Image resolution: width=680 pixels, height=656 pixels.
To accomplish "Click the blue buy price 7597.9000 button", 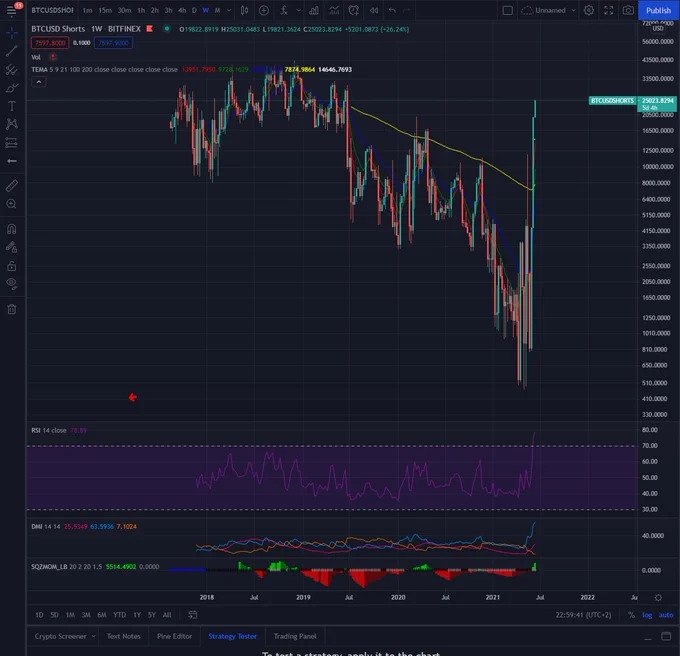I will coord(113,43).
